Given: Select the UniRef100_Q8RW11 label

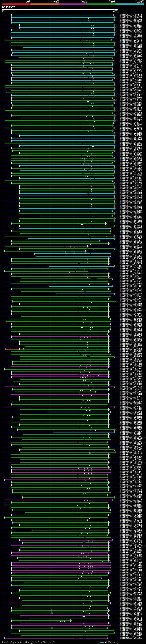Looking at the screenshot, I should tap(131, 67).
